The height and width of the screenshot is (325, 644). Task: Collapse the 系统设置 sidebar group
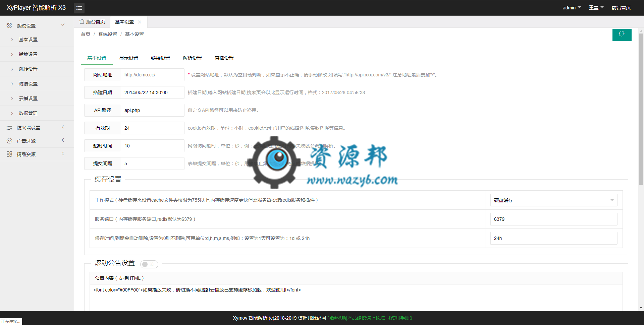(x=63, y=25)
